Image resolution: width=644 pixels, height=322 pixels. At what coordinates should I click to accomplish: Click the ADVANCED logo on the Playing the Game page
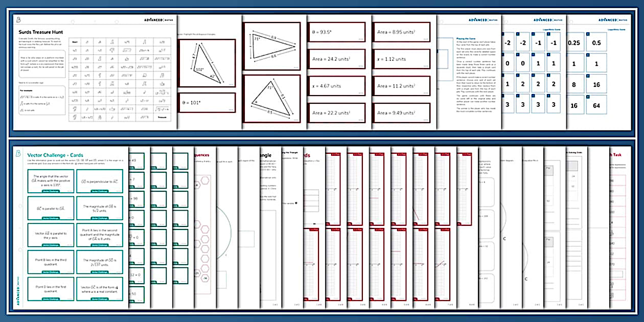coord(478,19)
